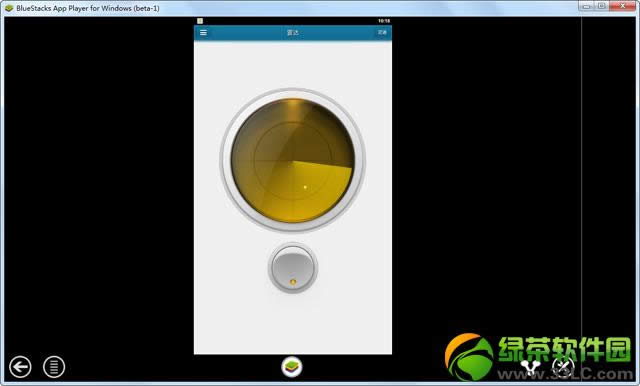The height and width of the screenshot is (386, 640).
Task: Click the text button at header right
Action: (x=382, y=32)
